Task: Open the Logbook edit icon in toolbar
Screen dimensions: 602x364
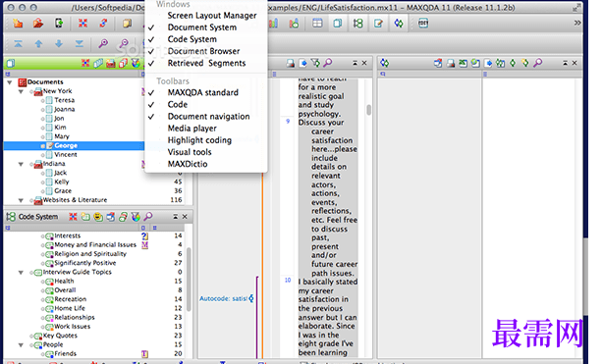Action: (378, 24)
